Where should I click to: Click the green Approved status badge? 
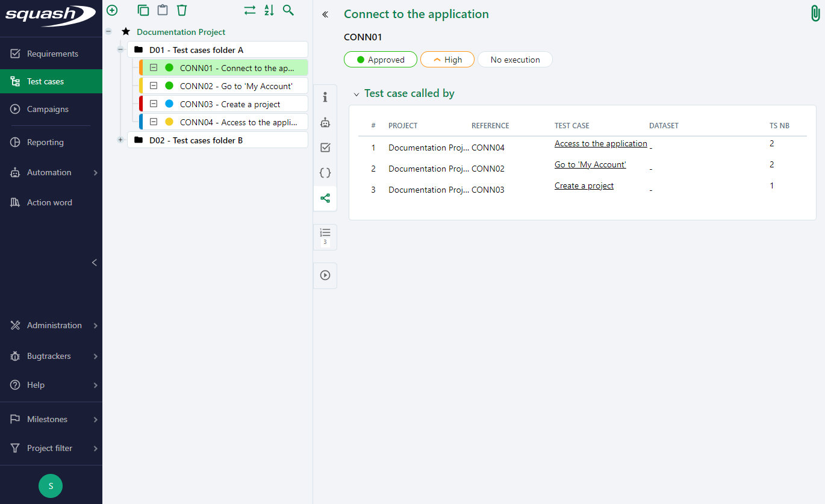tap(380, 60)
